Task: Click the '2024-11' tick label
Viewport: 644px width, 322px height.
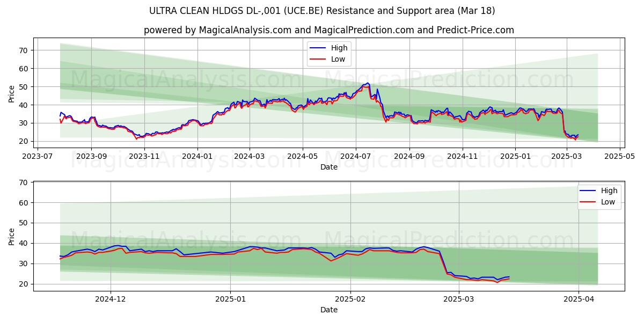Action: click(x=462, y=156)
